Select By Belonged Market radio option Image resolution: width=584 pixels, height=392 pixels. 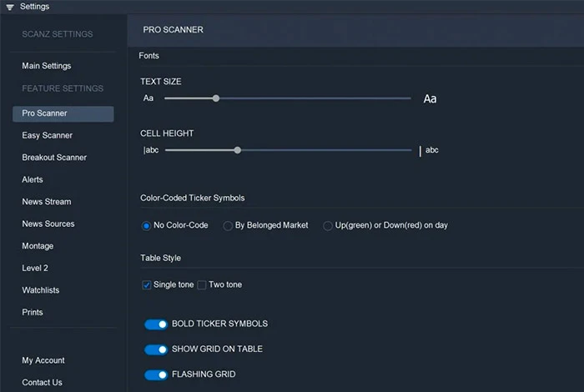tap(228, 225)
